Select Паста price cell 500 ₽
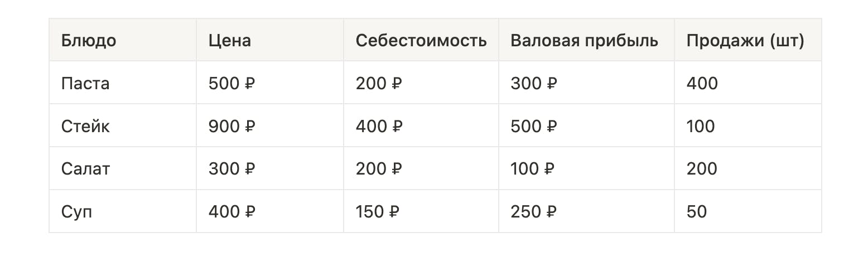Image resolution: width=868 pixels, height=261 pixels. [232, 84]
